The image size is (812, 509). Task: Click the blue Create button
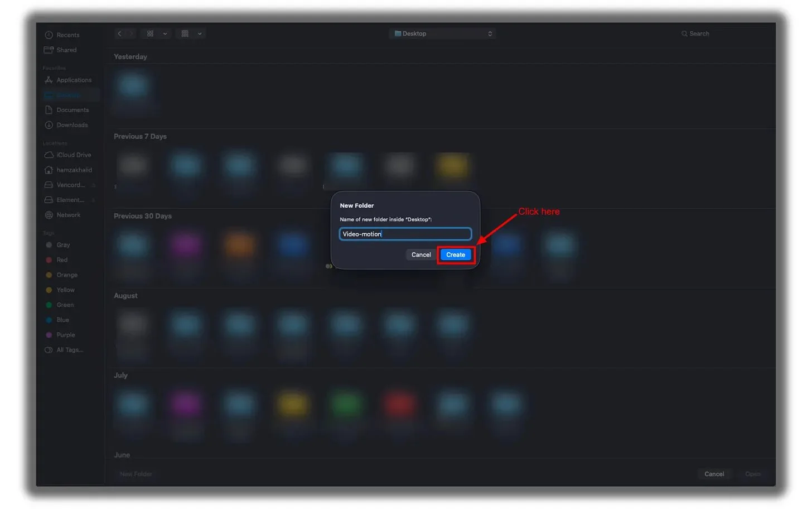(456, 255)
